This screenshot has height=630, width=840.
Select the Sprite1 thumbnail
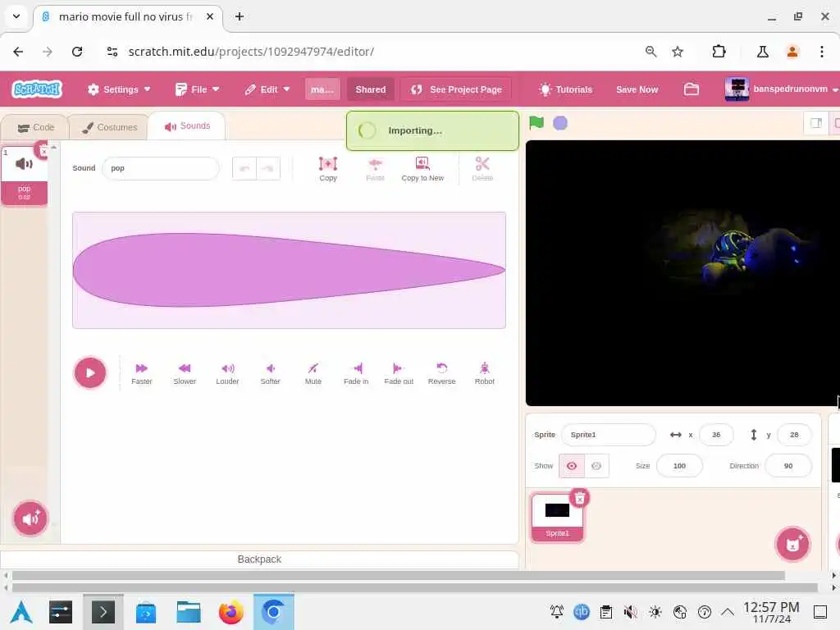(x=557, y=517)
